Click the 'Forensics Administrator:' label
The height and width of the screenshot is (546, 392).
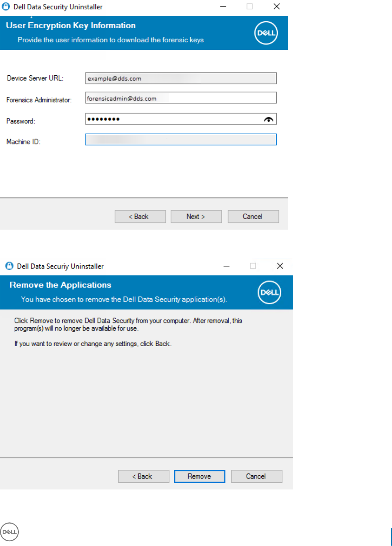39,100
